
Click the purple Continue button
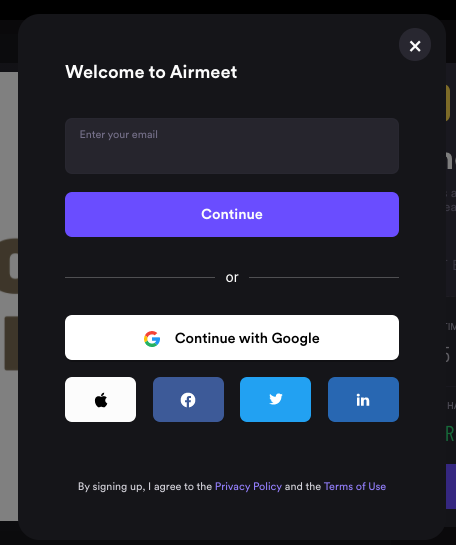click(x=232, y=214)
